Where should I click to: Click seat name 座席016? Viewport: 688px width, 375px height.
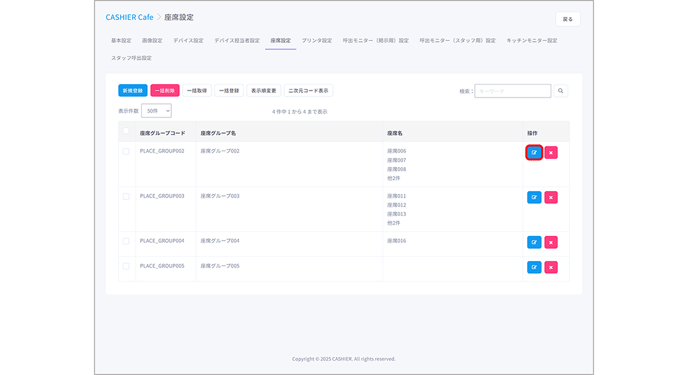[397, 241]
